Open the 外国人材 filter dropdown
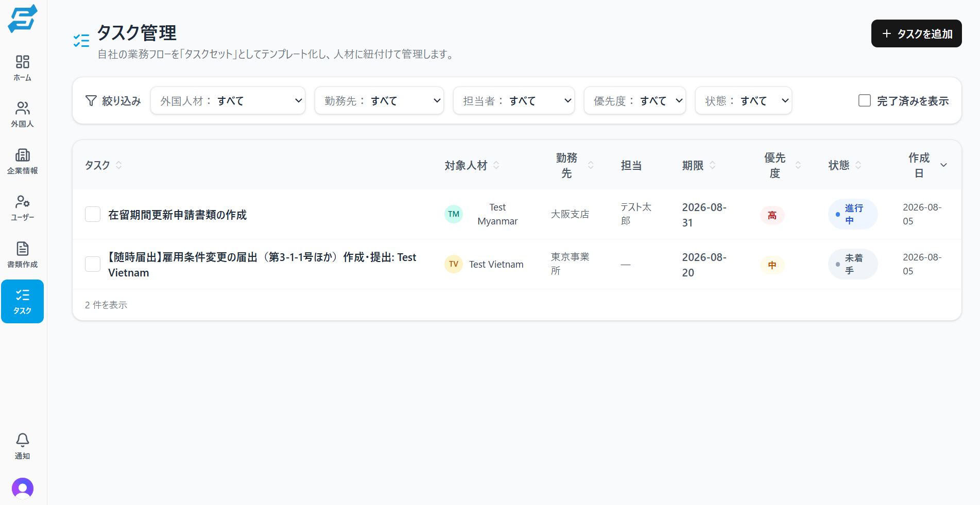The height and width of the screenshot is (505, 980). click(228, 100)
